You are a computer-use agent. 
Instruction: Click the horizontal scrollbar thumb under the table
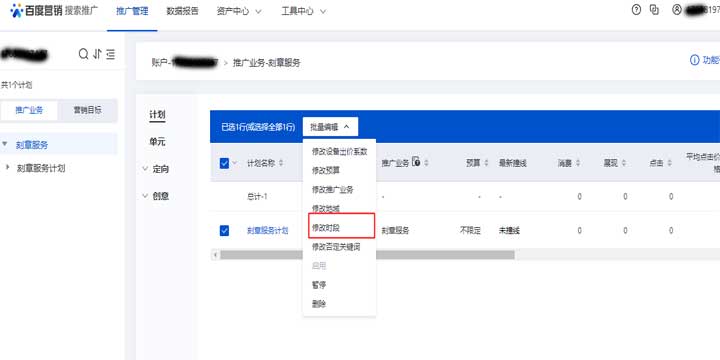pos(367,255)
